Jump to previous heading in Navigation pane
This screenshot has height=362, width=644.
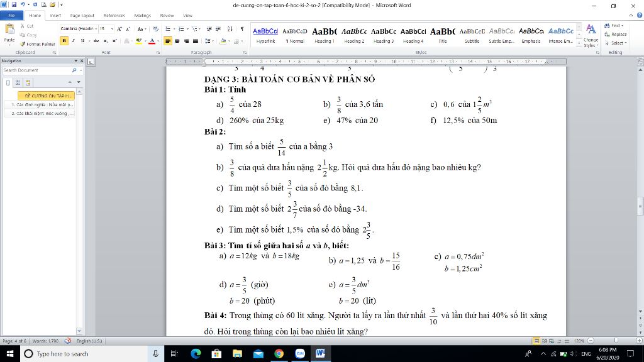[70, 82]
